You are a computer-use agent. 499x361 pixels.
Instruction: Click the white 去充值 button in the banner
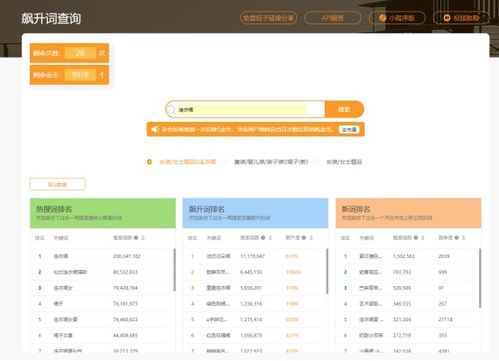click(349, 129)
